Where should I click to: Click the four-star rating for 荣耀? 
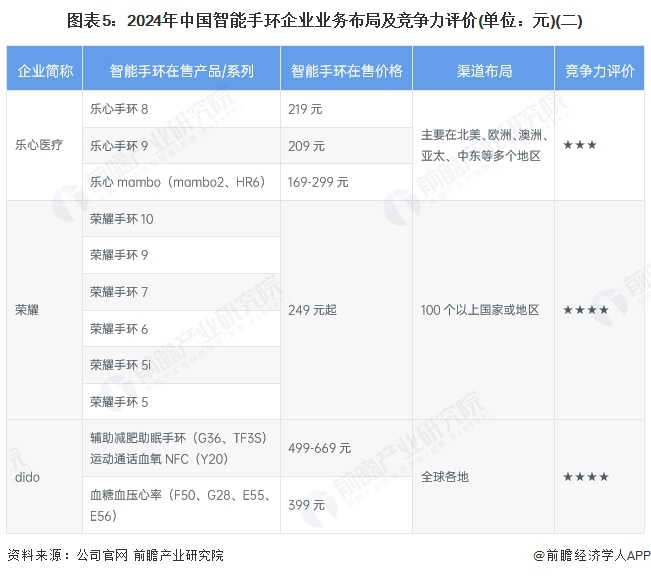coord(586,310)
